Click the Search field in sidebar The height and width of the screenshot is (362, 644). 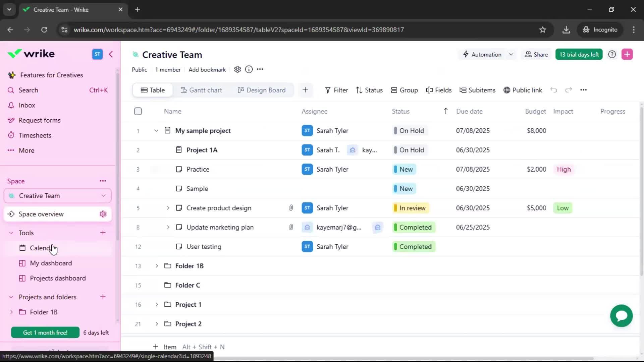pyautogui.click(x=58, y=90)
